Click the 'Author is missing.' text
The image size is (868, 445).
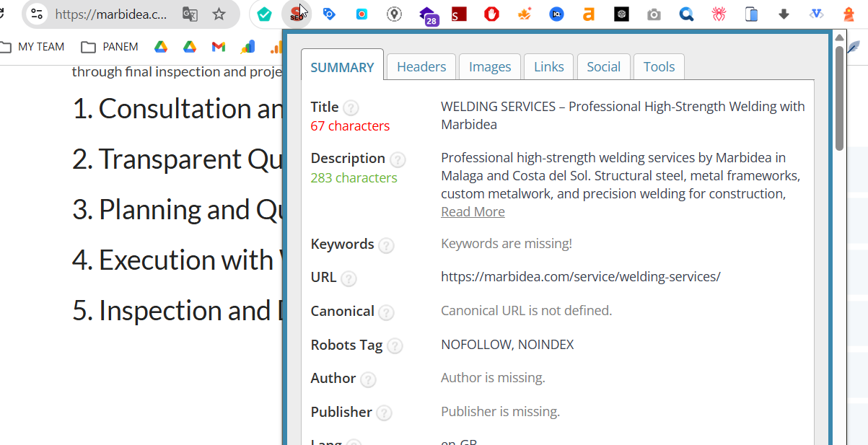pyautogui.click(x=493, y=378)
